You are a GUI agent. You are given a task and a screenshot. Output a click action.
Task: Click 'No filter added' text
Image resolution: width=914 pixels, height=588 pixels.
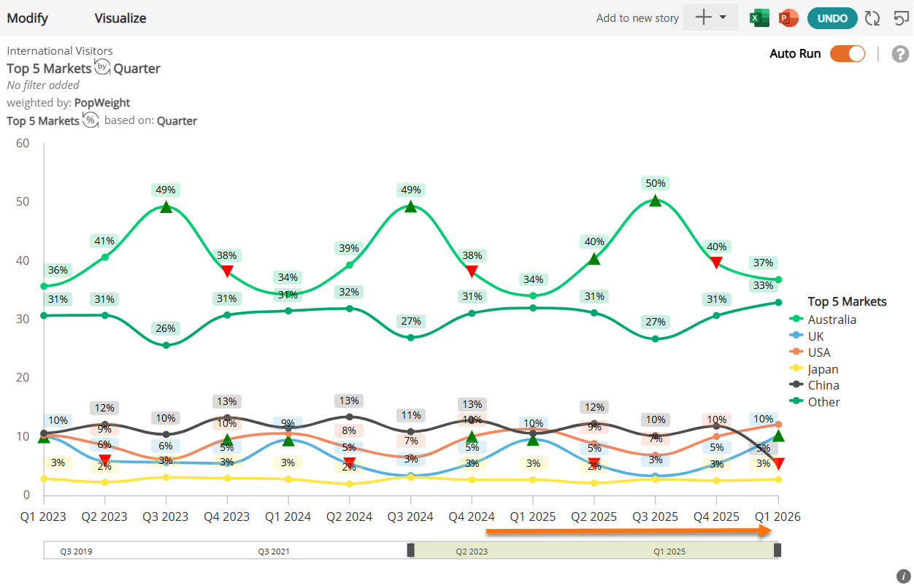[x=43, y=85]
